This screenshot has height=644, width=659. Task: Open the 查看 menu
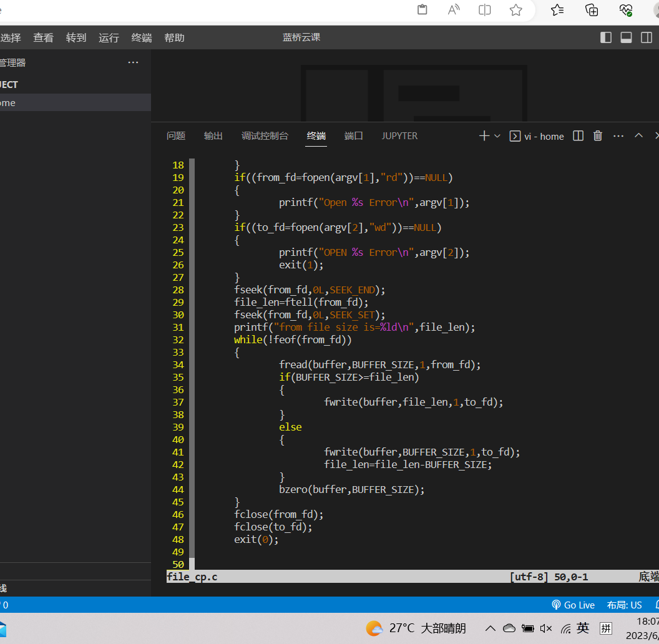point(44,38)
